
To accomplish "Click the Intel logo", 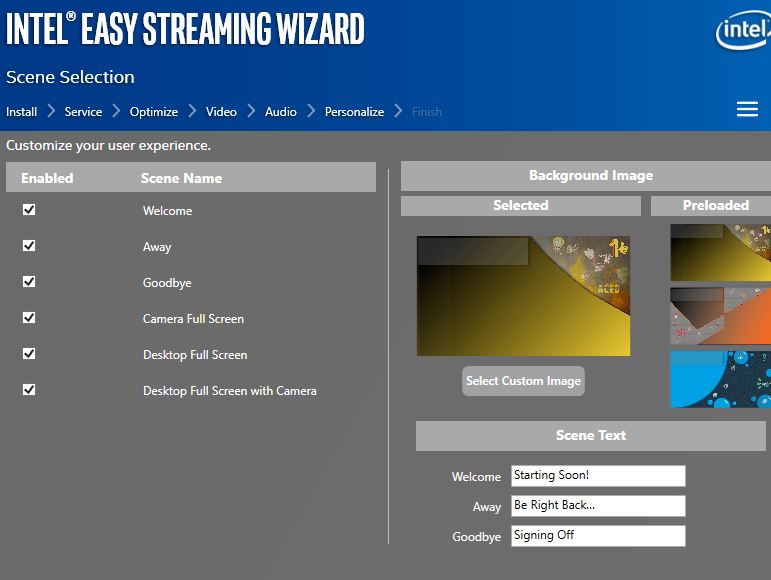I will pyautogui.click(x=743, y=31).
